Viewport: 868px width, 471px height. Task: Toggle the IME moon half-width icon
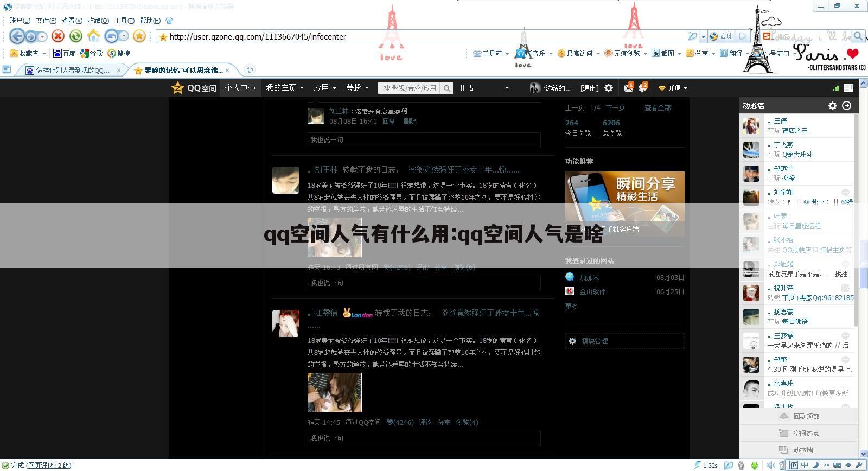(816, 465)
